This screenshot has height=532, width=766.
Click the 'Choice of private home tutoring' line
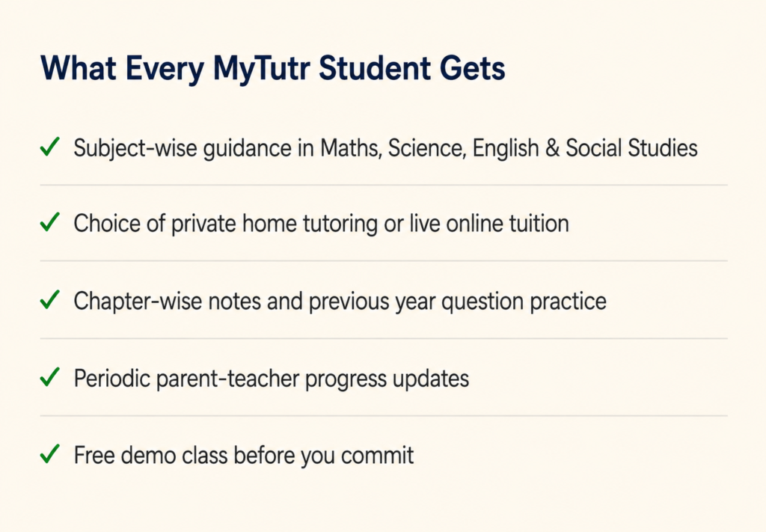click(x=321, y=224)
